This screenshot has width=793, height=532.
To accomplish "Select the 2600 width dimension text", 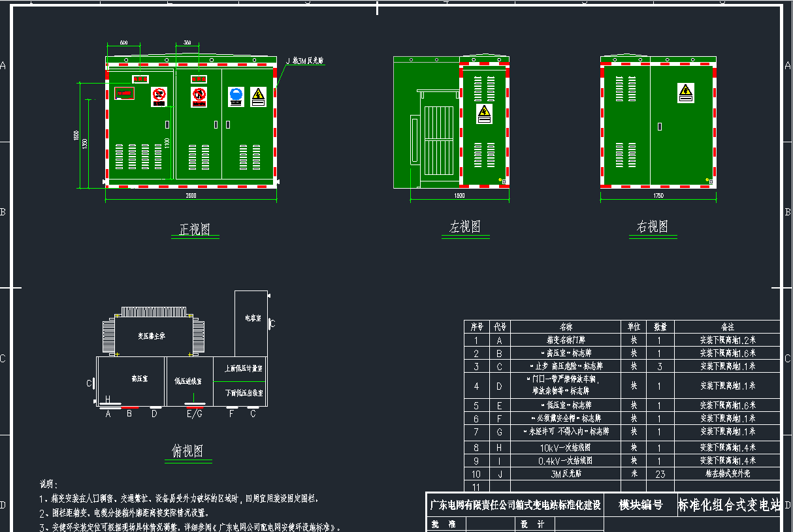I will [x=191, y=195].
